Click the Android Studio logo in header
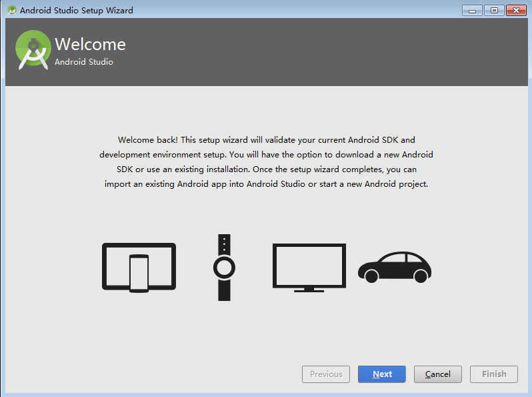This screenshot has width=532, height=397. (x=33, y=50)
